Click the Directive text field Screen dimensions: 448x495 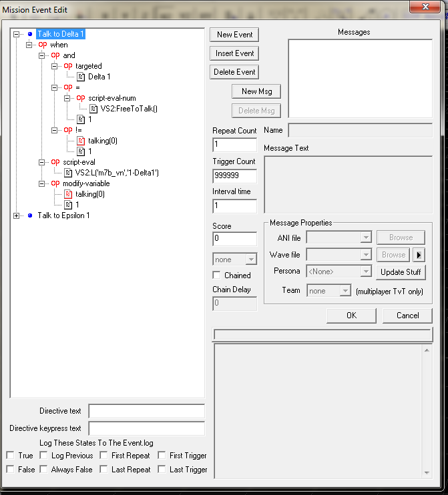point(147,412)
